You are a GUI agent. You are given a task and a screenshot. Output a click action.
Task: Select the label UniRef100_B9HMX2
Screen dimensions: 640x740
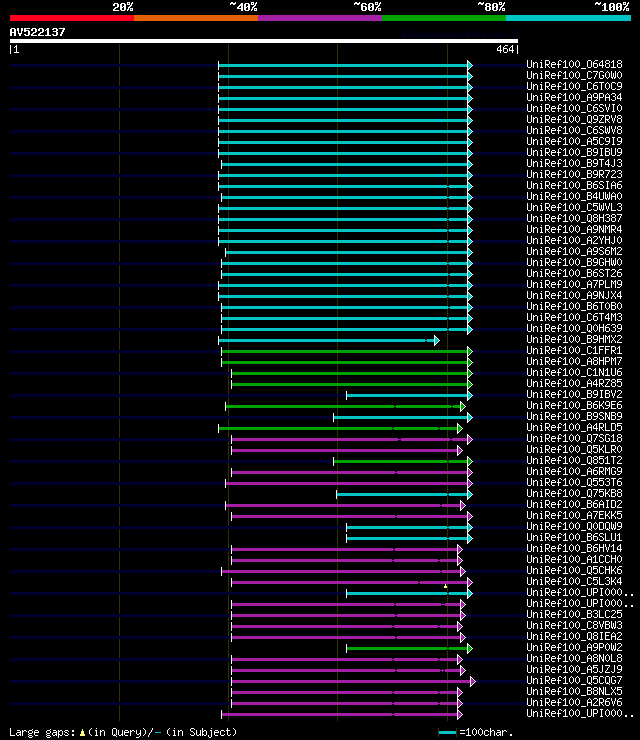coord(574,339)
